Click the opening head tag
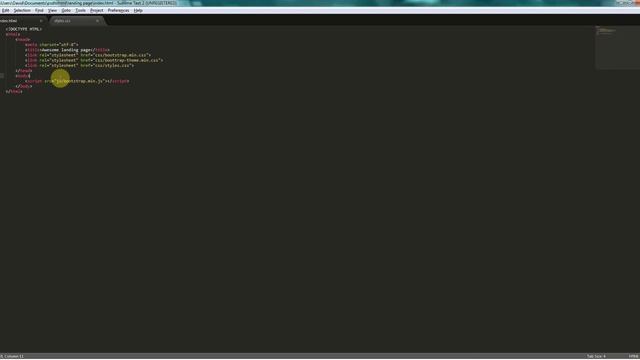Viewport: 640px width, 360px height. pyautogui.click(x=22, y=40)
